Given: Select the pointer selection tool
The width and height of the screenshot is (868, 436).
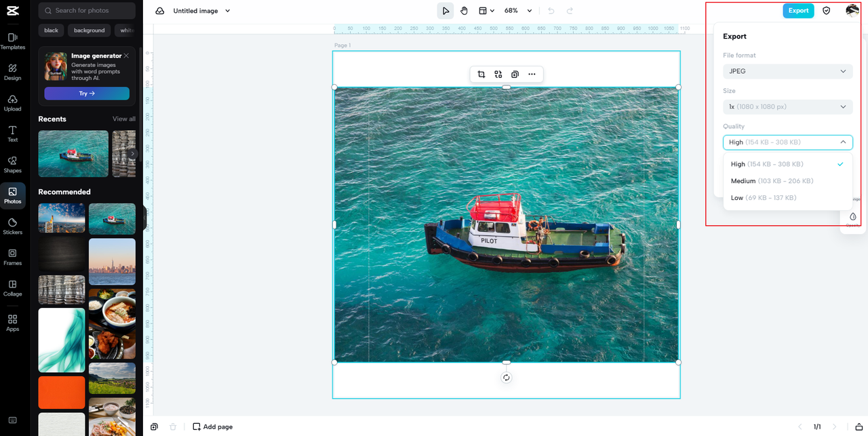Looking at the screenshot, I should pos(446,11).
